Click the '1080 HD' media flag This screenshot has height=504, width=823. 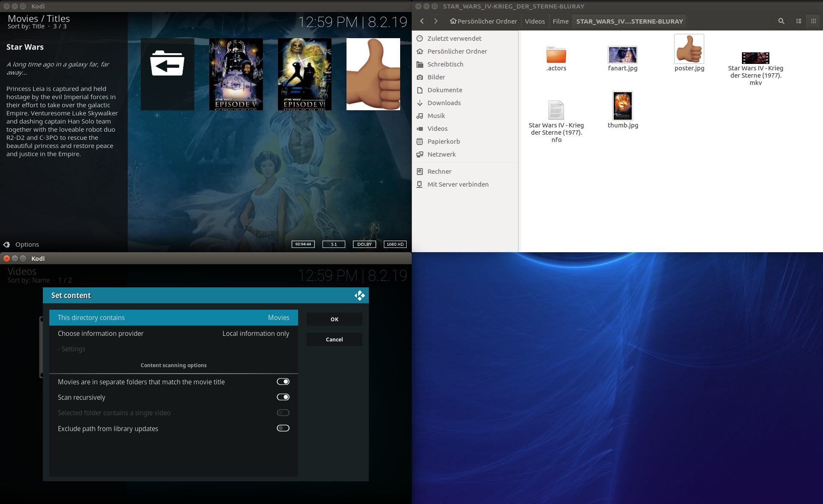[395, 244]
